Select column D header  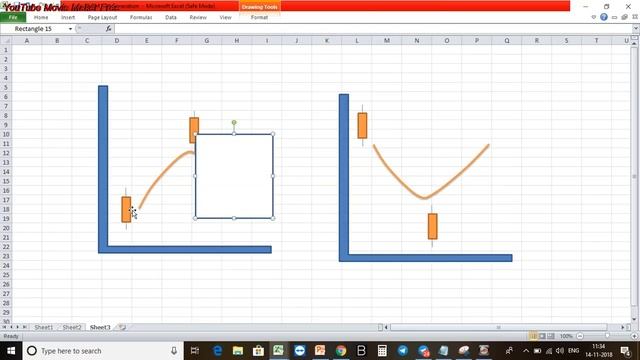pos(117,40)
